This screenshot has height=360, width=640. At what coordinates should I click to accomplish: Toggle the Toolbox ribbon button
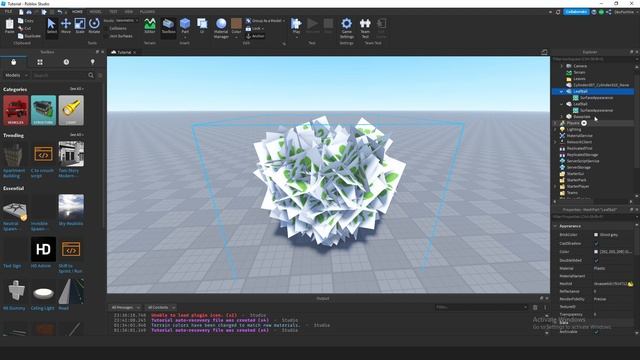click(x=168, y=25)
